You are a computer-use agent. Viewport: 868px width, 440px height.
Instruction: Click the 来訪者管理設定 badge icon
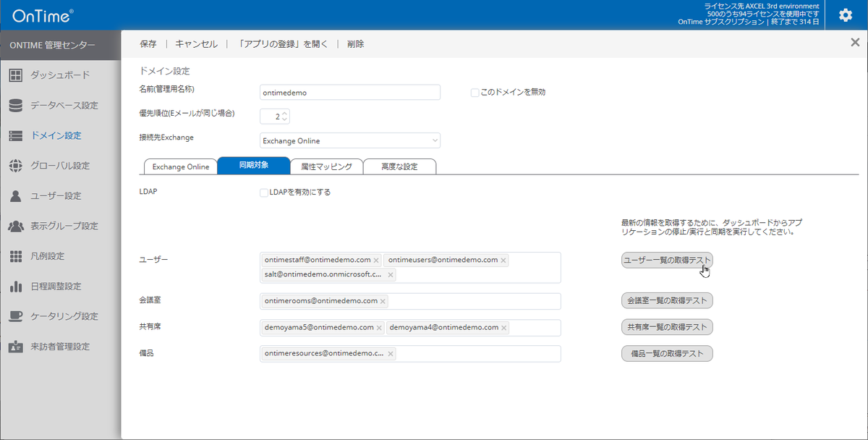pos(16,347)
